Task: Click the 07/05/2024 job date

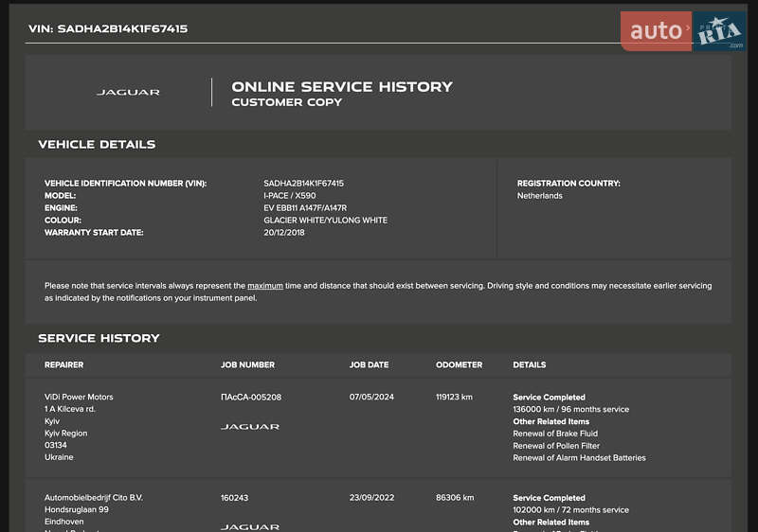Action: (x=370, y=398)
